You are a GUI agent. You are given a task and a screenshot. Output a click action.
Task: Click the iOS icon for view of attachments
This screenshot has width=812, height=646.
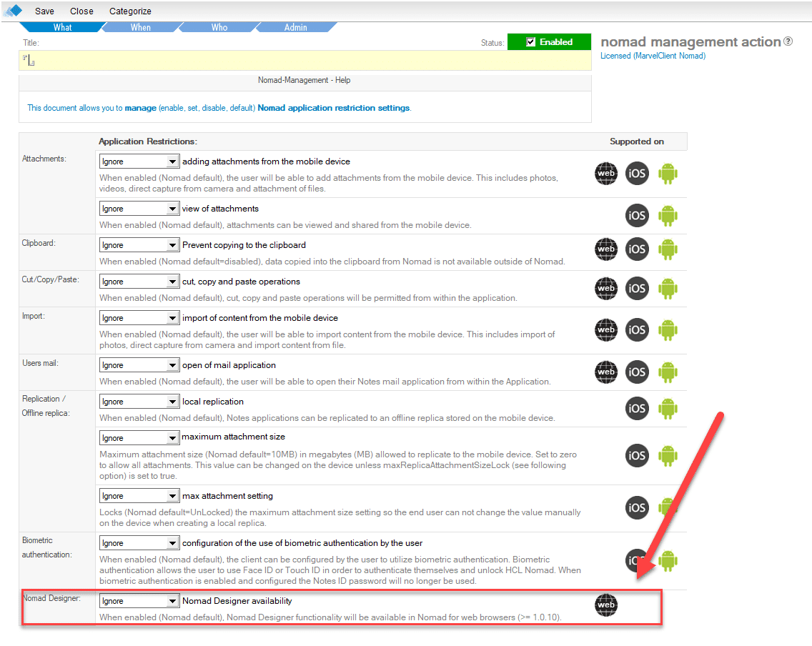click(x=637, y=215)
